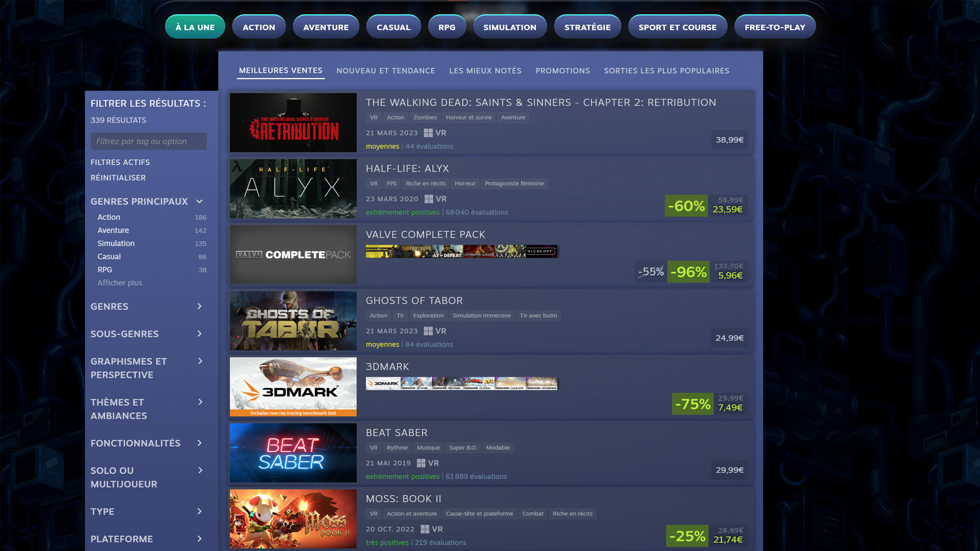The width and height of the screenshot is (980, 551).
Task: Click Windows icon on Ghosts of Tabor row
Action: [x=428, y=331]
